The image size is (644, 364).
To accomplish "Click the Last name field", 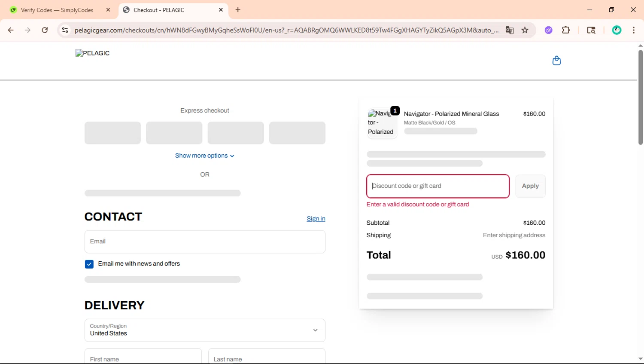I will coord(267,356).
